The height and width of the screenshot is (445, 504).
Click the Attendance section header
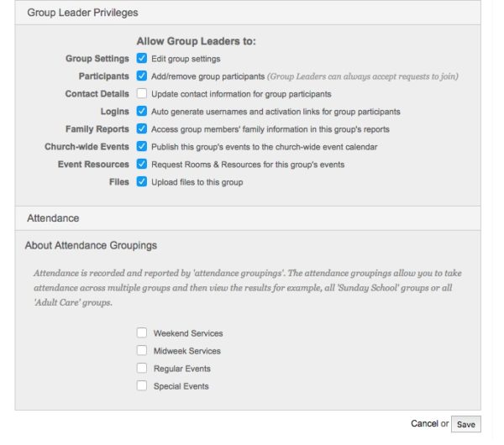[x=53, y=217]
